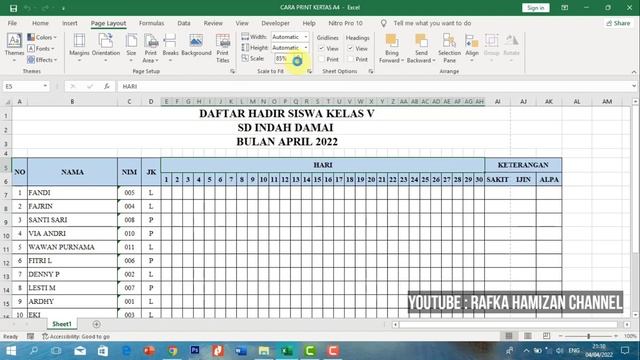Open the File tab
The height and width of the screenshot is (360, 640).
pos(12,23)
